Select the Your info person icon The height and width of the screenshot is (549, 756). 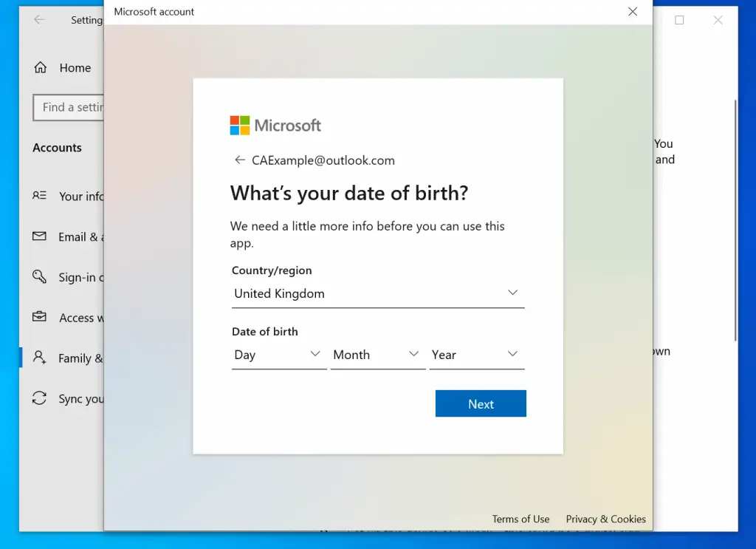[40, 196]
